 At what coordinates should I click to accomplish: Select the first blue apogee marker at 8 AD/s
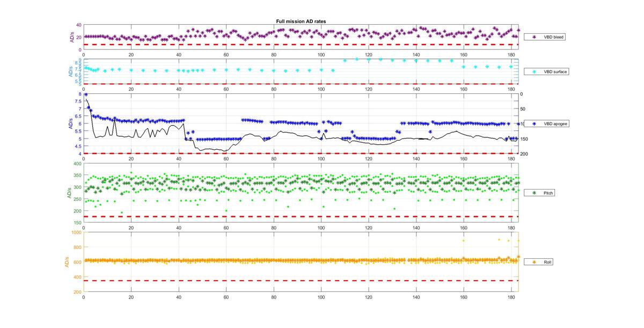[x=86, y=94]
